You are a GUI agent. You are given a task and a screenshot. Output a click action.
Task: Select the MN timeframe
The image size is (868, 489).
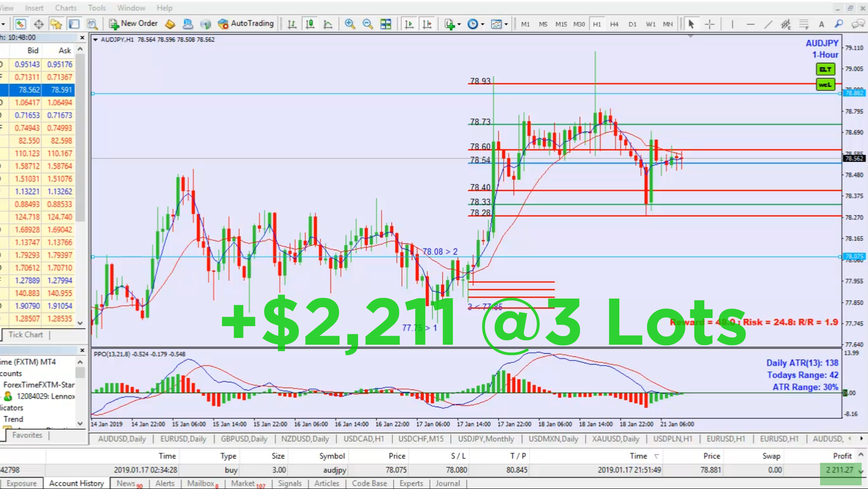pos(668,24)
